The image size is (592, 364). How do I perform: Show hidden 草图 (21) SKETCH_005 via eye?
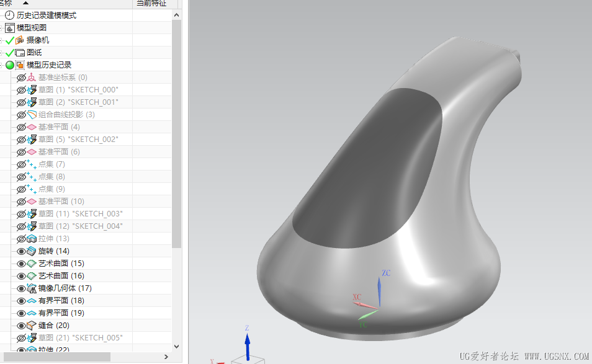22,338
